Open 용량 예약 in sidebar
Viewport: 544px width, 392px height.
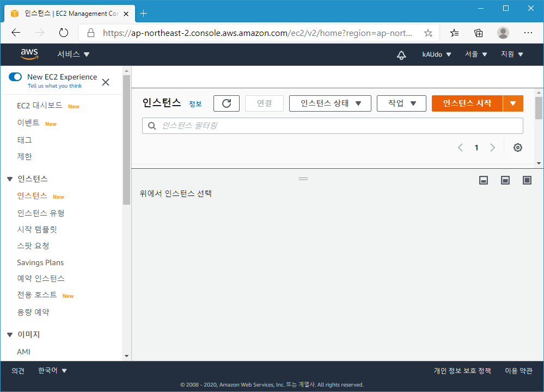tap(33, 312)
